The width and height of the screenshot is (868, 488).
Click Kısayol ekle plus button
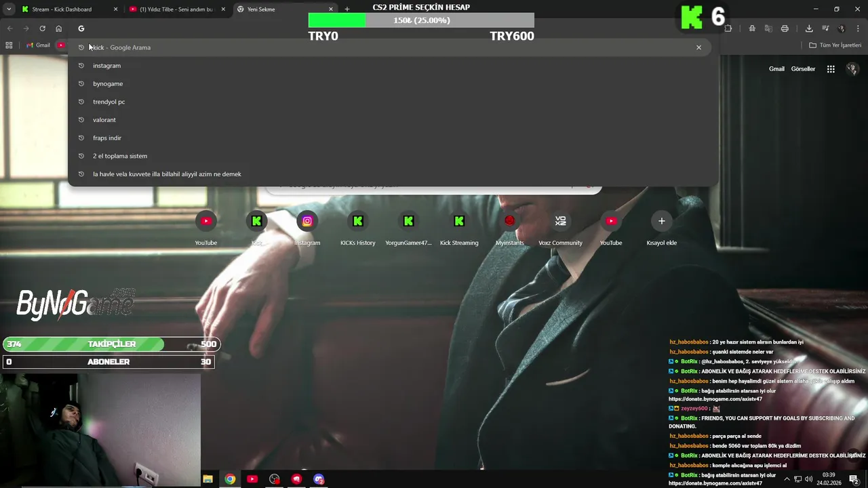(662, 221)
